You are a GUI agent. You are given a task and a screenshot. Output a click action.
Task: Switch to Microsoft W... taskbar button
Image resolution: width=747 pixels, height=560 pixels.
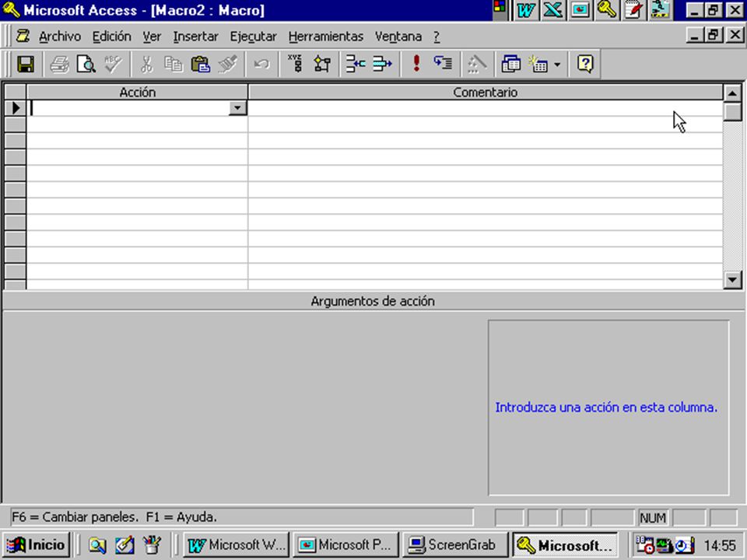[237, 544]
